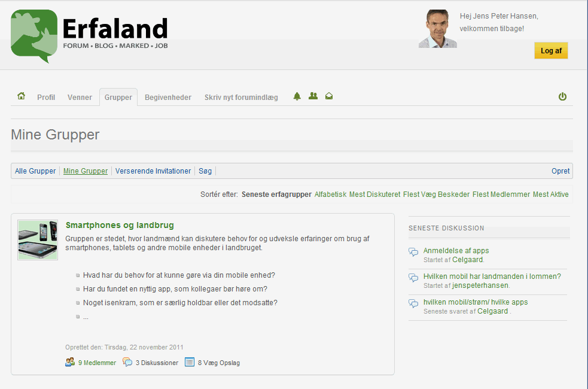Open the Profil tab
This screenshot has width=588, height=389.
(46, 98)
